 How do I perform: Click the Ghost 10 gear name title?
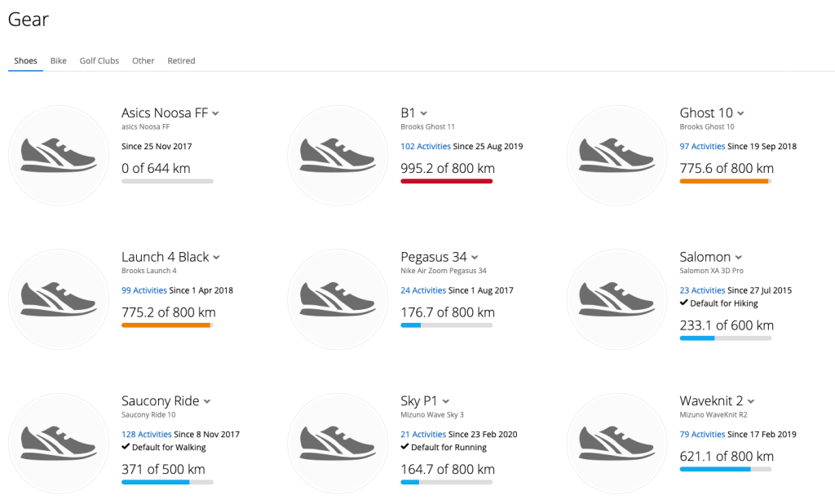click(706, 113)
